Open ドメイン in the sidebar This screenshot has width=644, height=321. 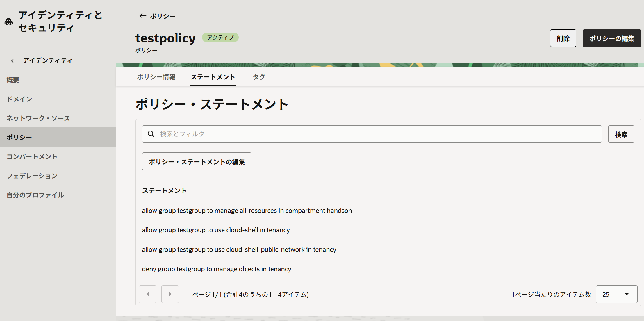point(19,99)
